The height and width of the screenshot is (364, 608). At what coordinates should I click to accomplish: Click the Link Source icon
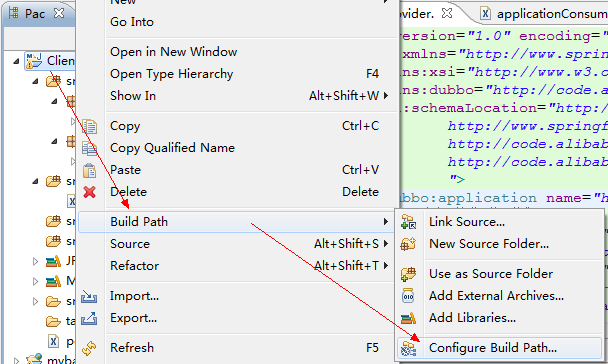(x=408, y=222)
